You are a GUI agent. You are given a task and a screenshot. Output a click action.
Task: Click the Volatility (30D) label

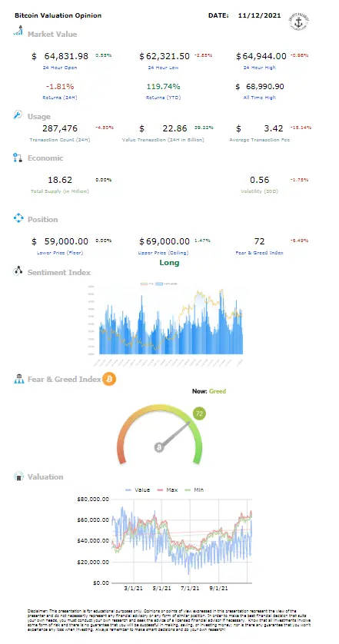[x=259, y=191]
